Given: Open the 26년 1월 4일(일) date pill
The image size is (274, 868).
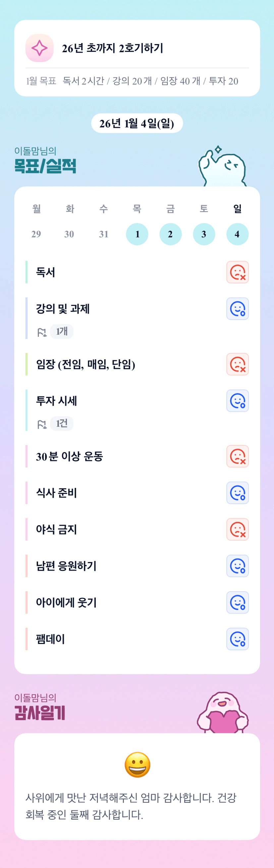Looking at the screenshot, I should pyautogui.click(x=137, y=123).
